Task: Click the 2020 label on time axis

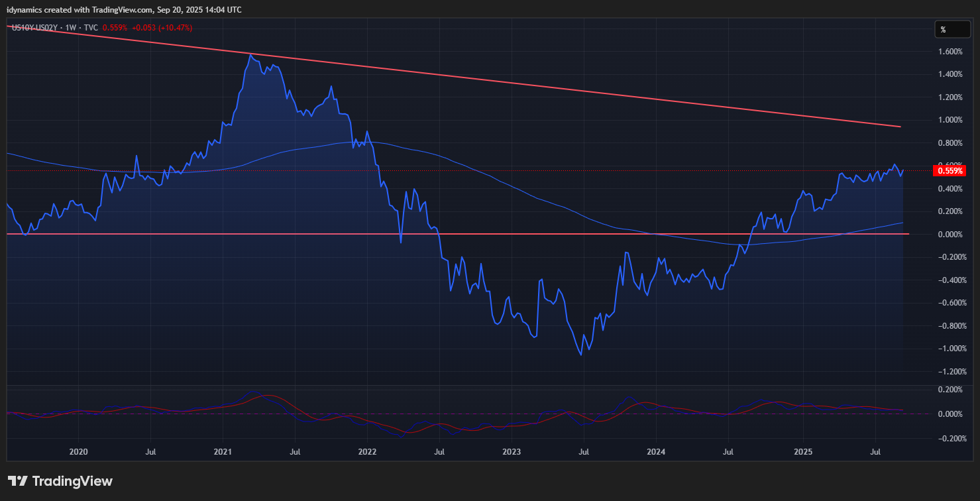Action: (78, 452)
